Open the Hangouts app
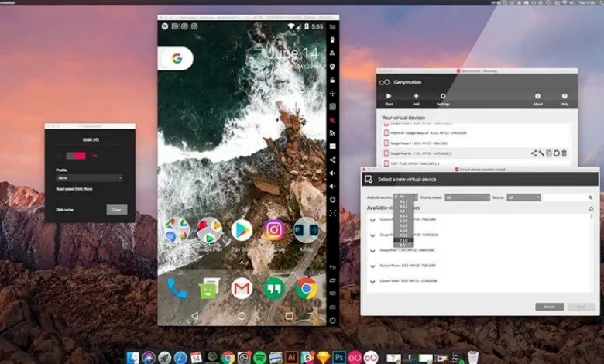Screen dimensions: 604x364 tap(273, 288)
